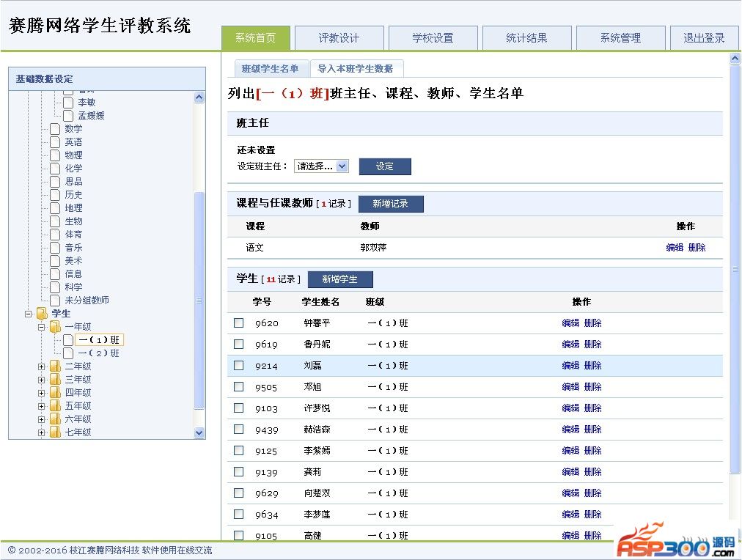The width and height of the screenshot is (742, 560).
Task: Tick the checkbox for student 刘磊
Action: [x=238, y=366]
